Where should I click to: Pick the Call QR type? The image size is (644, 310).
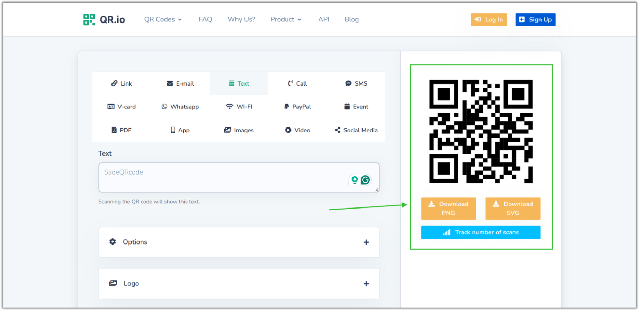(x=297, y=83)
